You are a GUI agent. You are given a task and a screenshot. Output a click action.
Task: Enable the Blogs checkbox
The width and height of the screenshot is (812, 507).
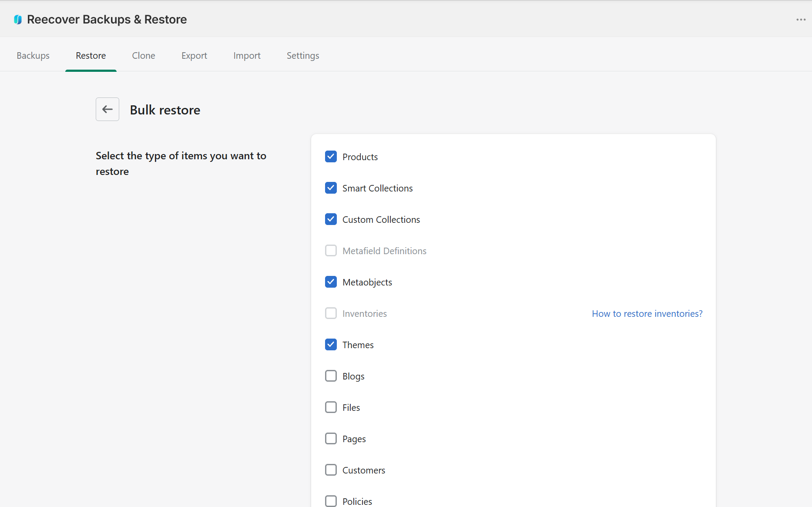click(x=331, y=376)
